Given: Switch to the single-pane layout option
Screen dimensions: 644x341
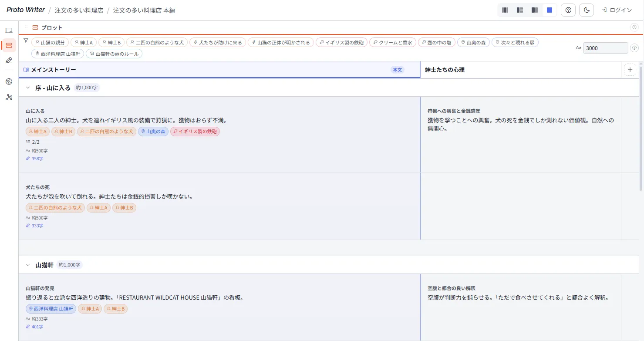Looking at the screenshot, I should click(x=550, y=10).
